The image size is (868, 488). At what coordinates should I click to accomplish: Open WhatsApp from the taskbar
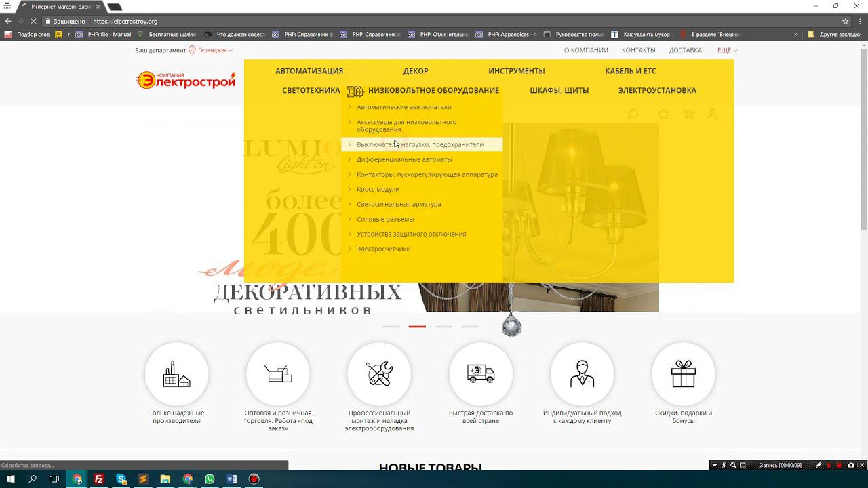(x=210, y=479)
